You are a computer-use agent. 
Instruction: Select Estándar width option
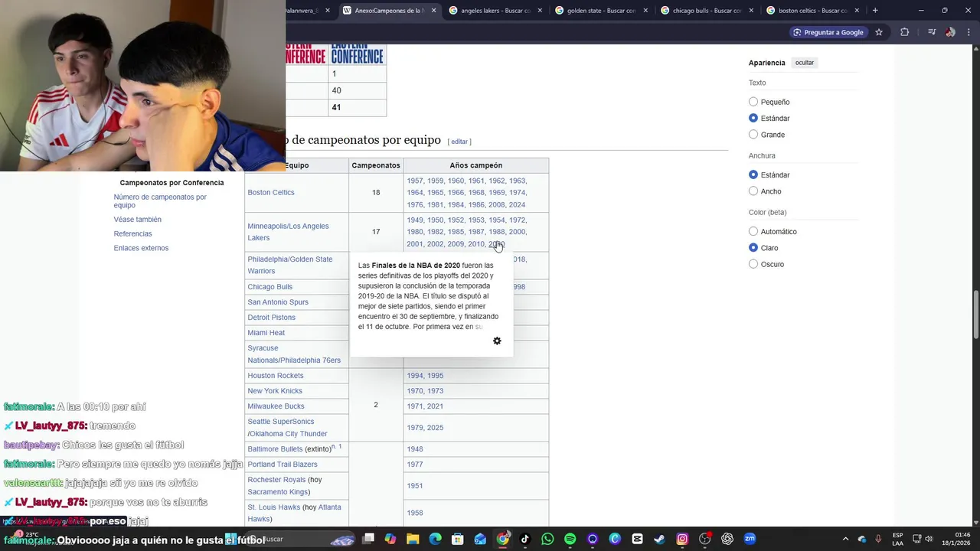point(753,174)
